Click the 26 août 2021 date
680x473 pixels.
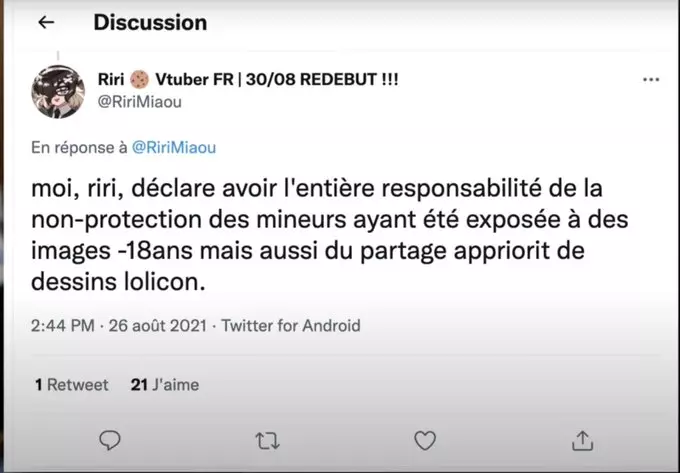[158, 326]
